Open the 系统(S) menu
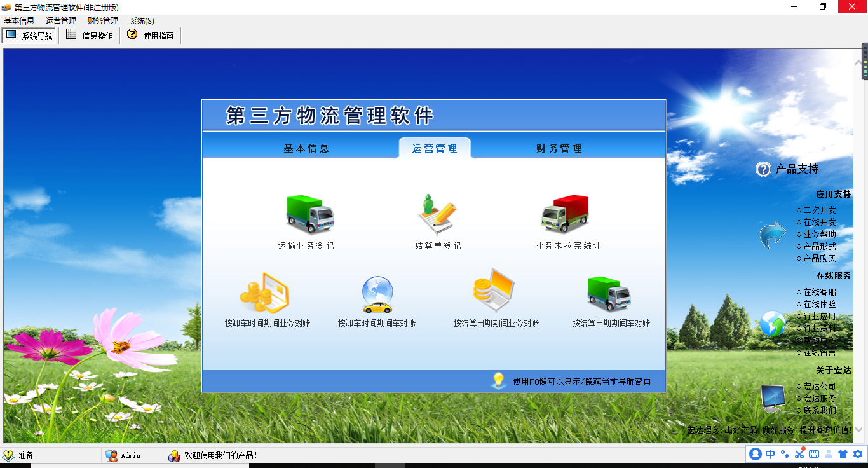The image size is (868, 468). pos(142,21)
